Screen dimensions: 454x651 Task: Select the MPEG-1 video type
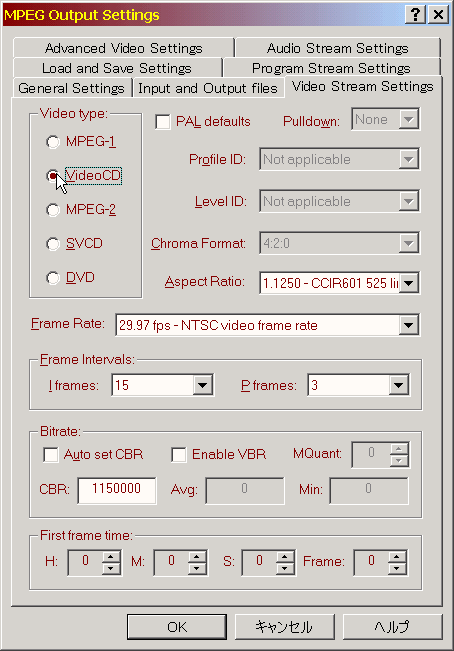pyautogui.click(x=53, y=142)
